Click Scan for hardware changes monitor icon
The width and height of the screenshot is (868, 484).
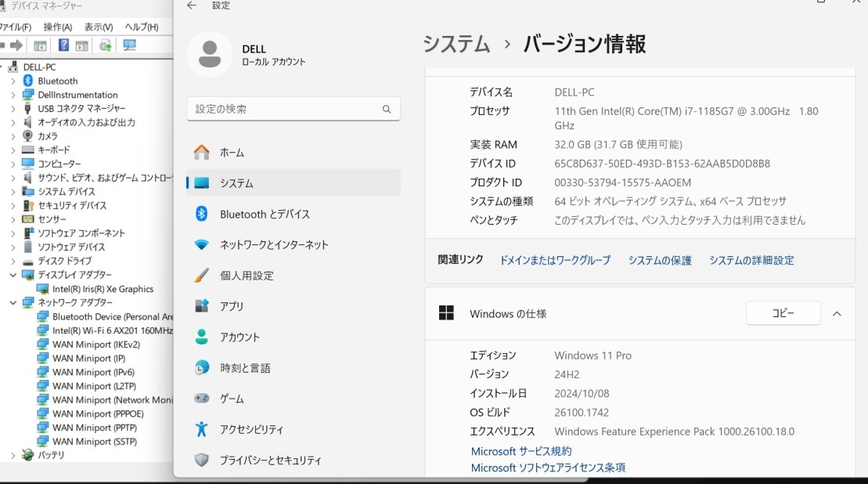(130, 45)
